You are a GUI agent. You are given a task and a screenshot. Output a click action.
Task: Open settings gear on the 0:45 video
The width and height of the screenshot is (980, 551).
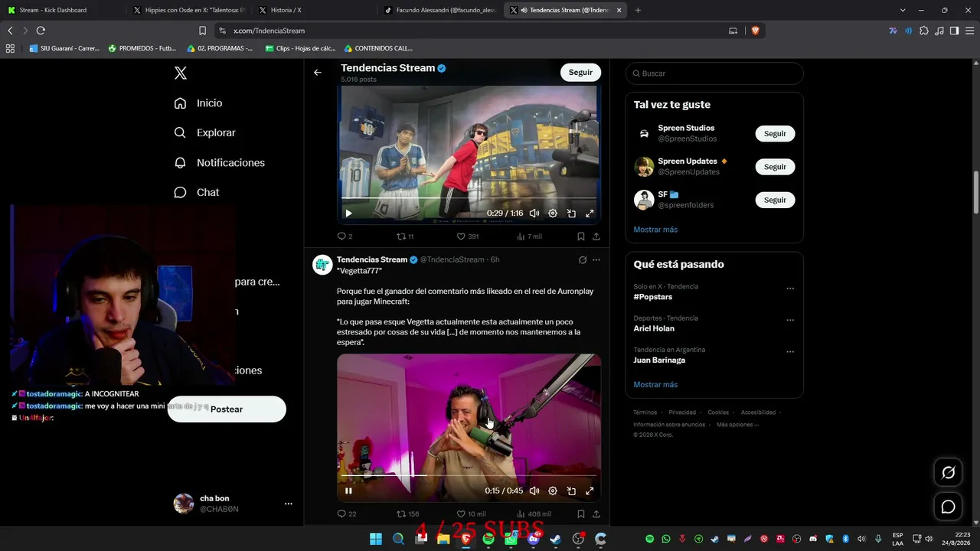553,491
